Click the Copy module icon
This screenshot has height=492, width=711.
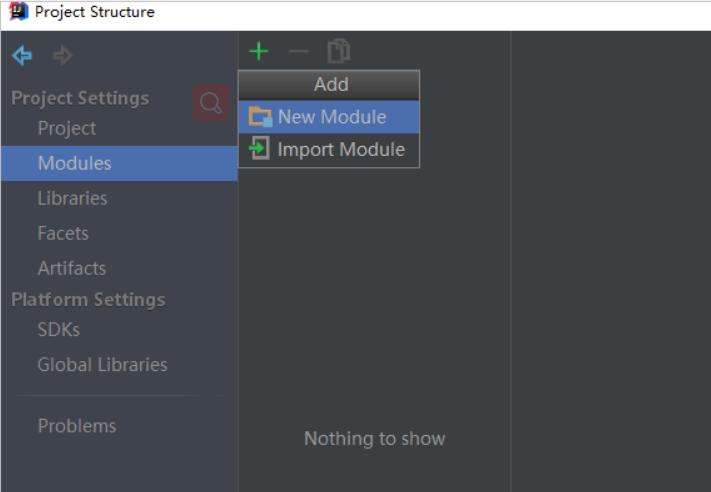pos(339,51)
